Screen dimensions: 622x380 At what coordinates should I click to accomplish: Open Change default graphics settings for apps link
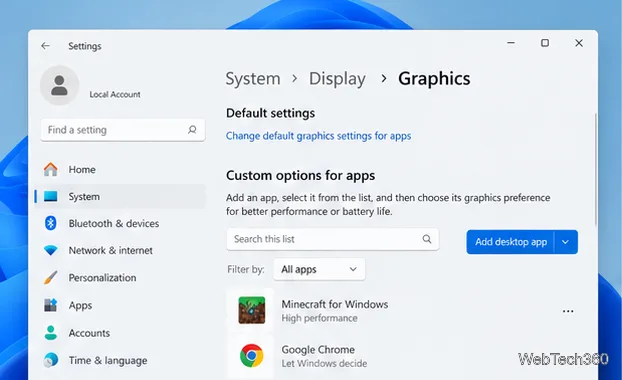(319, 136)
